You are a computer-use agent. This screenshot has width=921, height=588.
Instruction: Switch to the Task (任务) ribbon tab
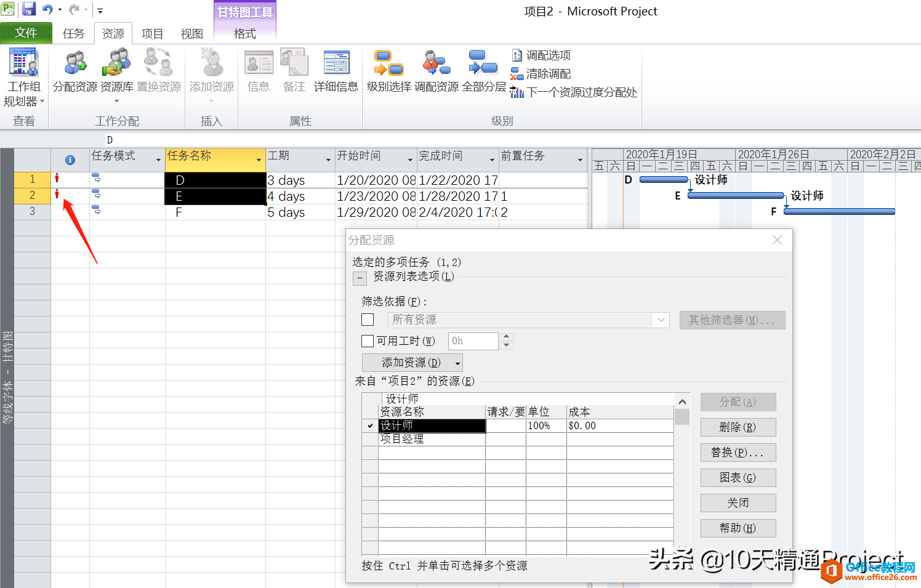point(73,33)
